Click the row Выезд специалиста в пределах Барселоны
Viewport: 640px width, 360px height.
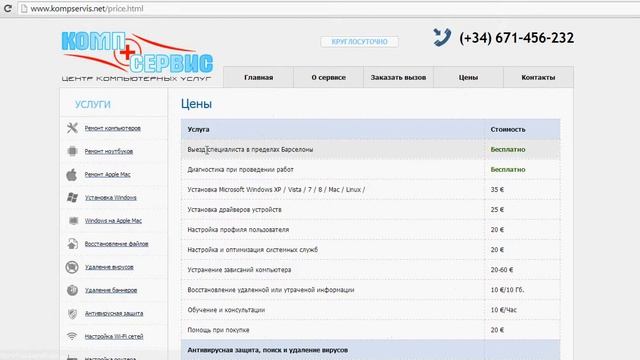click(371, 149)
